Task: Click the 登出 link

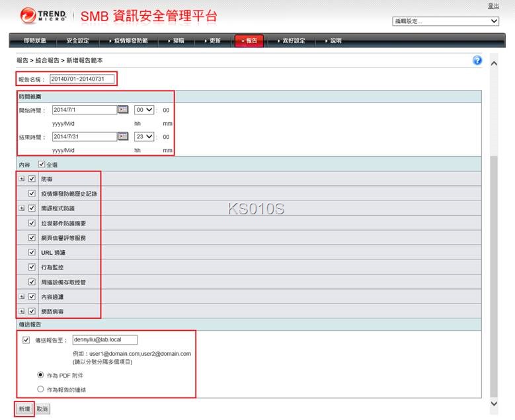Action: 493,5
